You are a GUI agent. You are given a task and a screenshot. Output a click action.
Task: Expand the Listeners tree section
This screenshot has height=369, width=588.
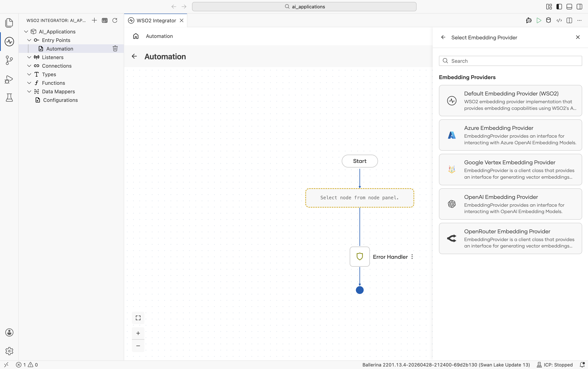click(29, 57)
